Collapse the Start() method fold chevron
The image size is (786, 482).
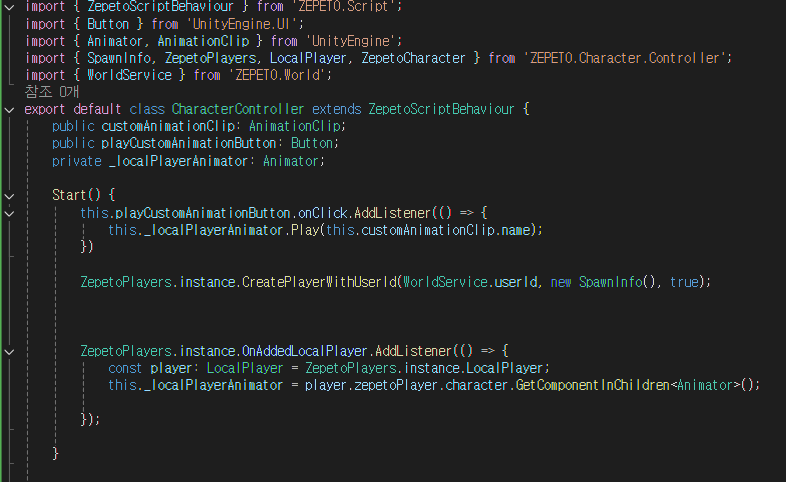pos(9,196)
